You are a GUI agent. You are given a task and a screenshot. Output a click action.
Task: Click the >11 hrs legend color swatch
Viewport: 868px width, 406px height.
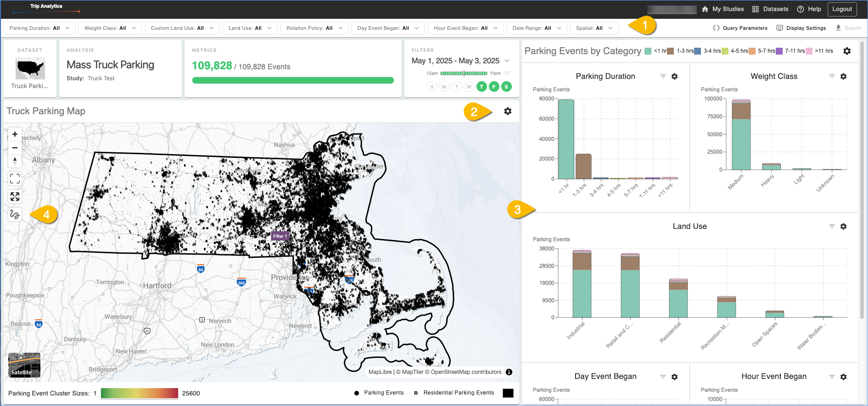tap(809, 51)
